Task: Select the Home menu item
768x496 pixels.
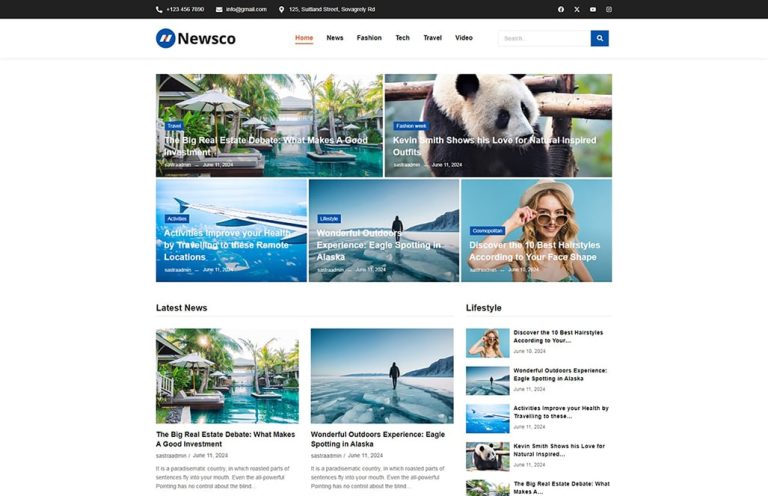Action: click(304, 38)
